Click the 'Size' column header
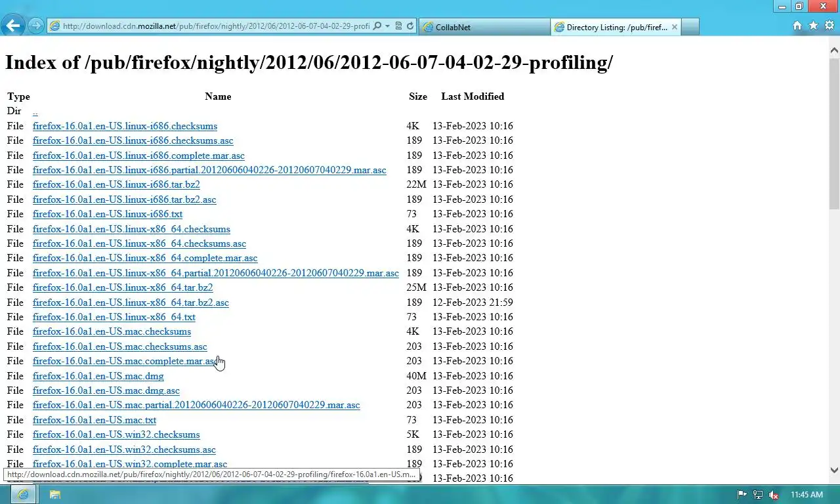Viewport: 840px width, 504px height. click(418, 96)
